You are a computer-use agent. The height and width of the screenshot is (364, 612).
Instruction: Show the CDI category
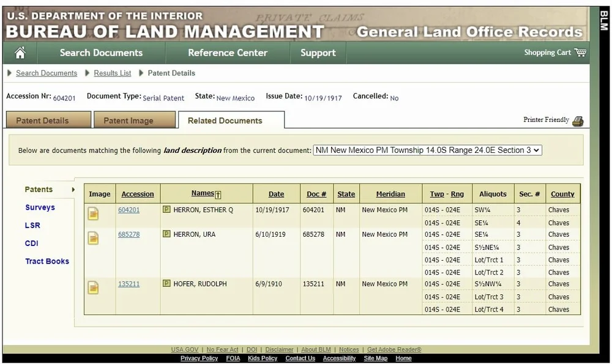pos(32,243)
